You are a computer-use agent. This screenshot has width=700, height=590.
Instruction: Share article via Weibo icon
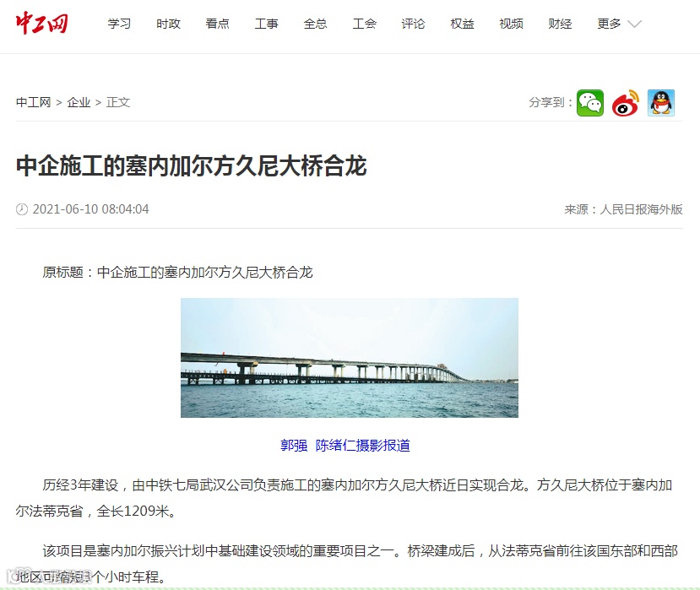tap(626, 103)
